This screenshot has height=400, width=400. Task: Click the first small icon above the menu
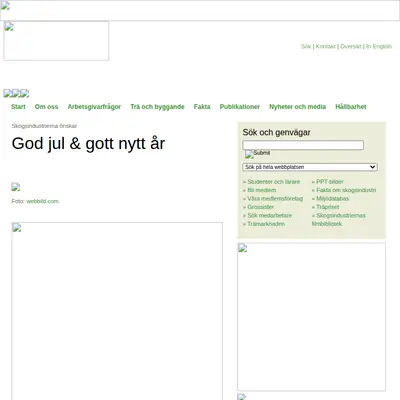8,93
